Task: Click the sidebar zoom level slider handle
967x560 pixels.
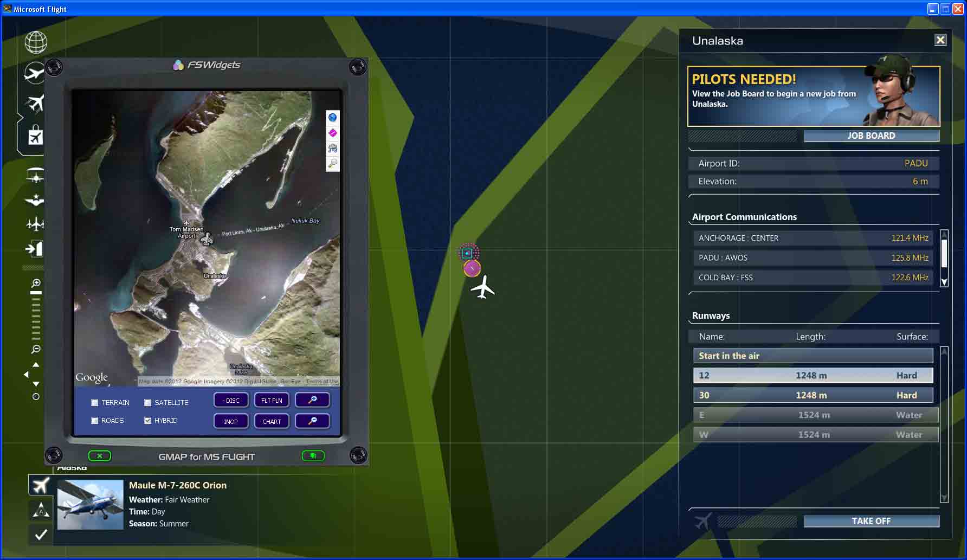Action: [x=36, y=293]
